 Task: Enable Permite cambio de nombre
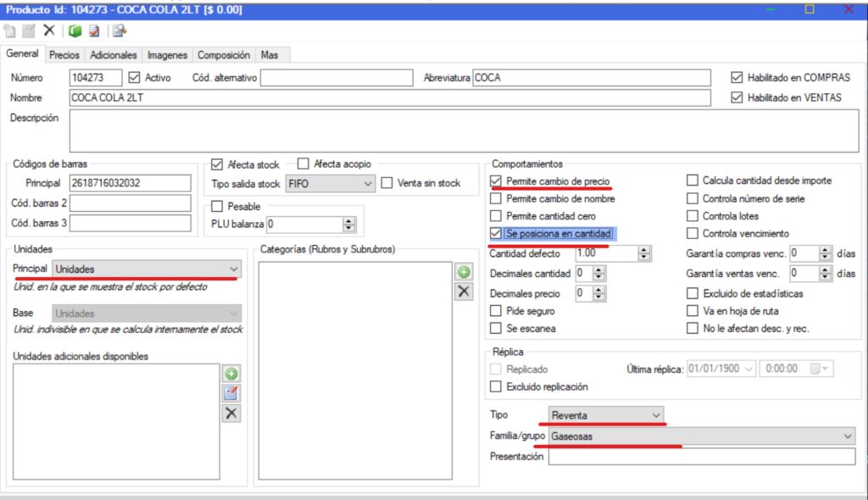495,198
